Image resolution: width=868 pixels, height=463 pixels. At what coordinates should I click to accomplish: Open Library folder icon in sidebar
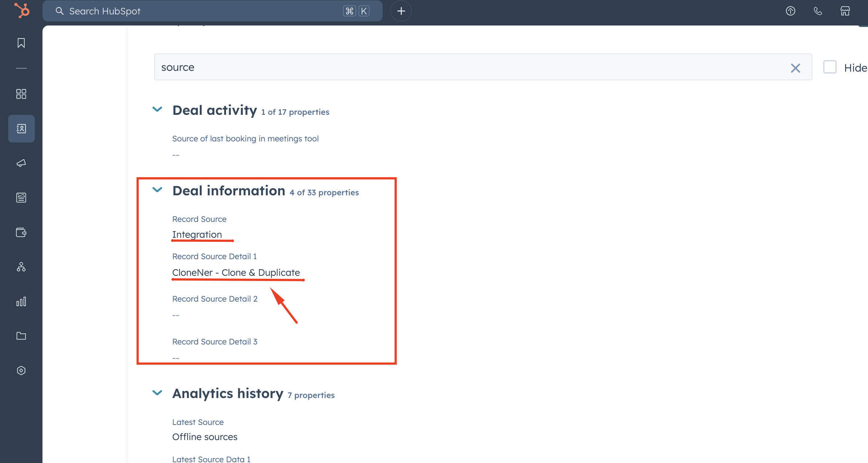pos(21,336)
